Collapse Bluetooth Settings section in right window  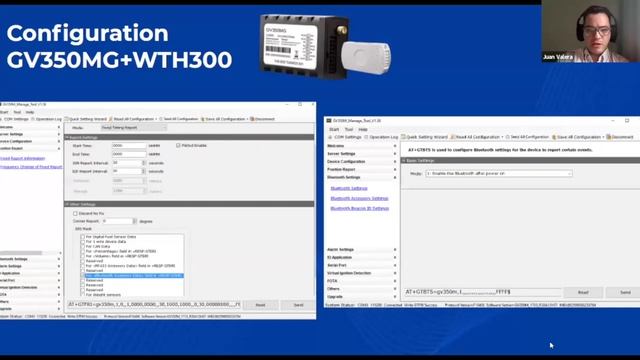coord(362,178)
